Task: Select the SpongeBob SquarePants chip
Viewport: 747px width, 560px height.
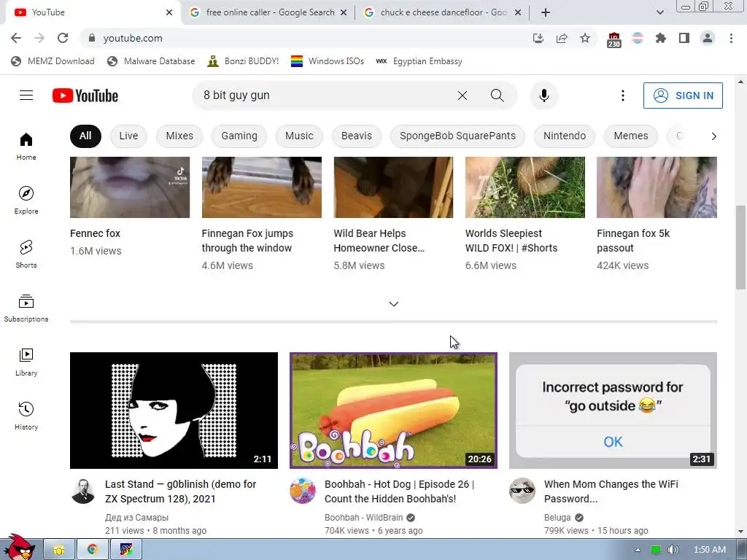Action: 457,136
